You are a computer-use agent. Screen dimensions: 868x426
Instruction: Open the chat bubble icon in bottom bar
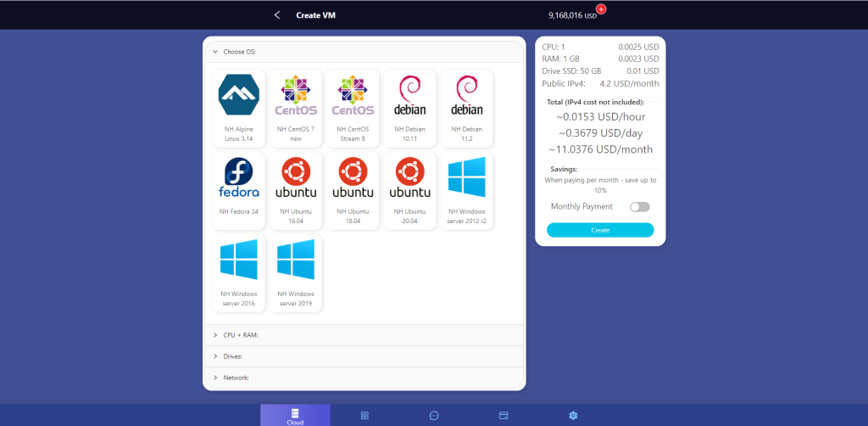434,415
